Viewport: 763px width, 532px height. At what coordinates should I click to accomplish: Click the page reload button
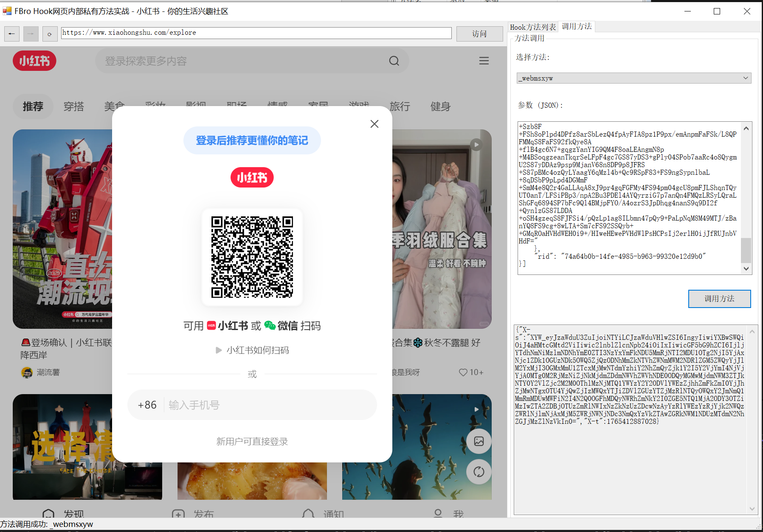(50, 34)
